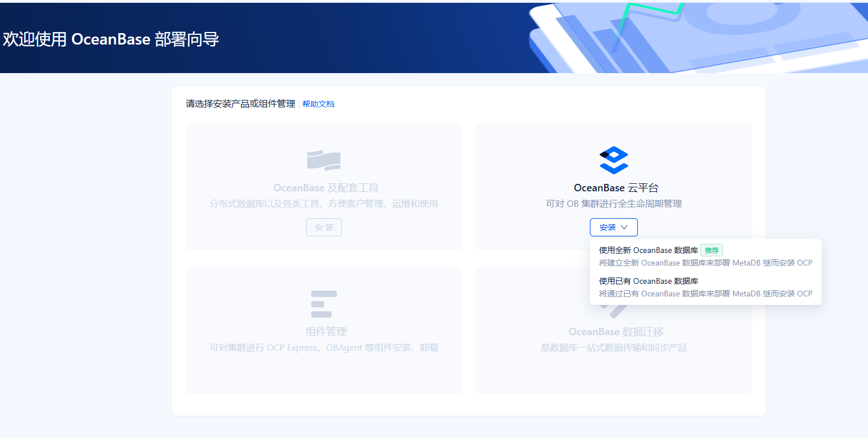868x438 pixels.
Task: Select the OceanBase 数据迁移 card title
Action: pyautogui.click(x=616, y=332)
